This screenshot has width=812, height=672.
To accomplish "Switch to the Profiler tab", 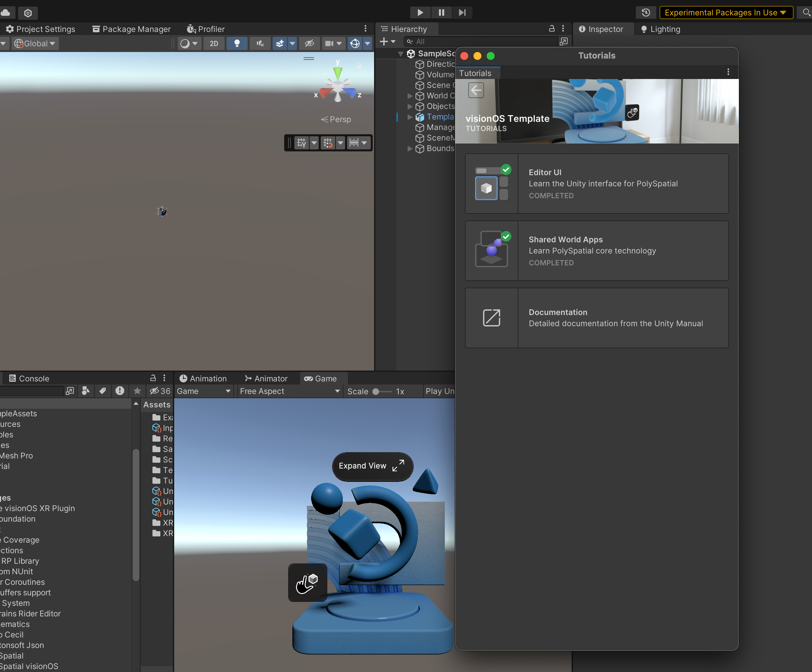I will (x=206, y=29).
